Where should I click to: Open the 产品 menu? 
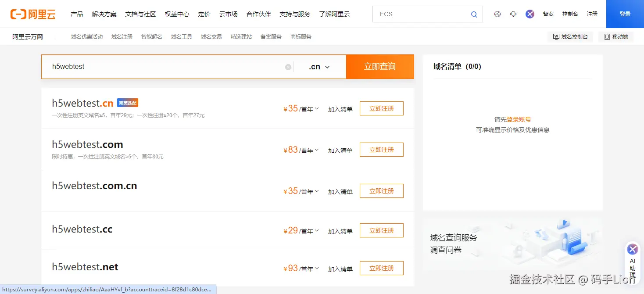(x=77, y=14)
